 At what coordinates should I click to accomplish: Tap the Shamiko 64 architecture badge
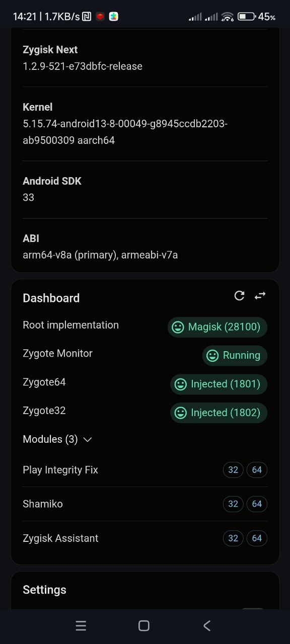pos(257,504)
